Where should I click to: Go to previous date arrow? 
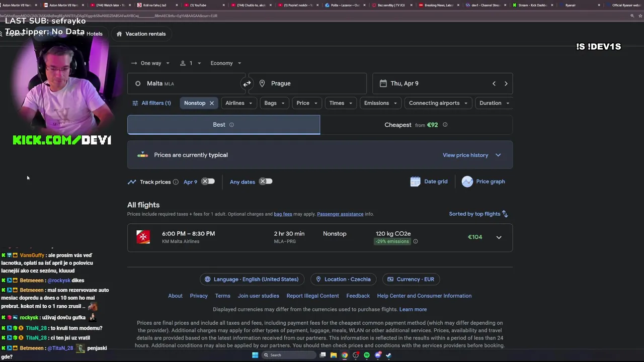tap(494, 83)
